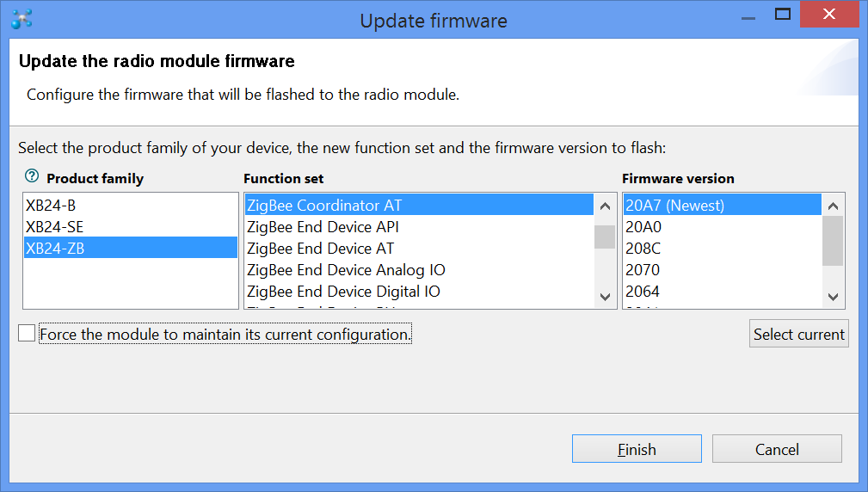Choose ZigBee End Device Digital IO
868x492 pixels.
(x=343, y=292)
